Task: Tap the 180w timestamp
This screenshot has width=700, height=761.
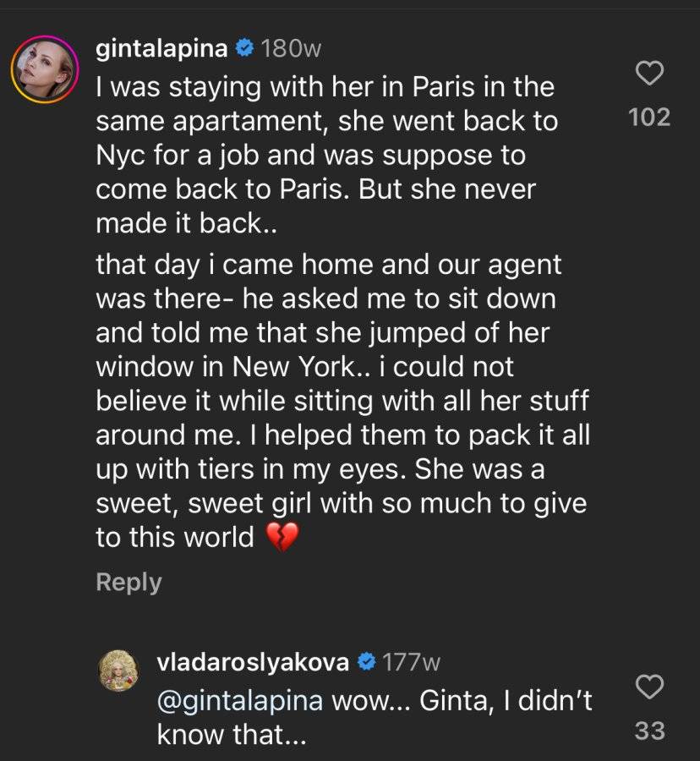Action: click(291, 48)
